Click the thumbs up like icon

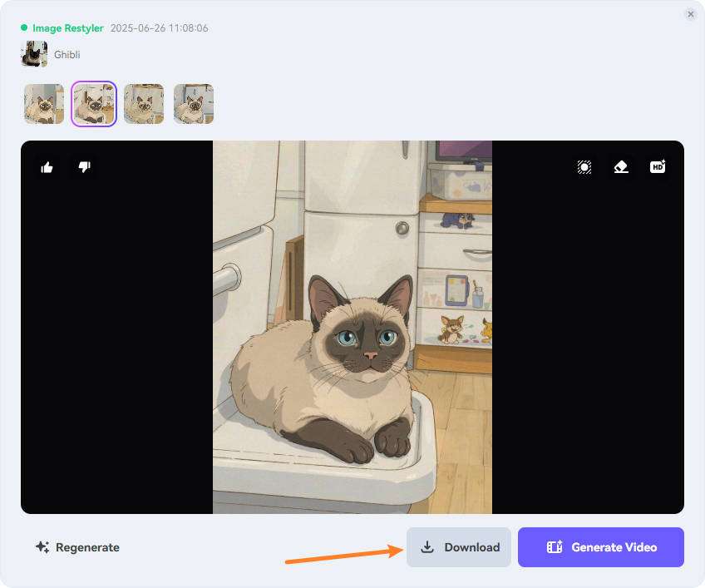[47, 167]
